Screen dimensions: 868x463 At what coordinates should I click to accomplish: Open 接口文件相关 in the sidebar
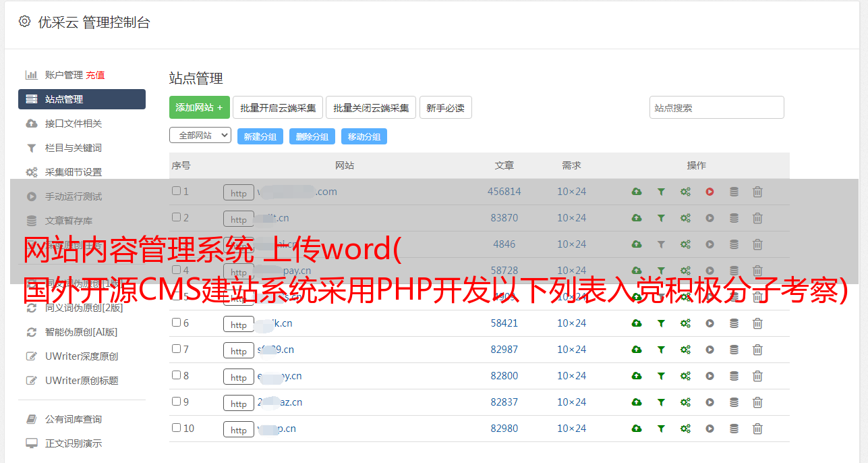point(74,124)
